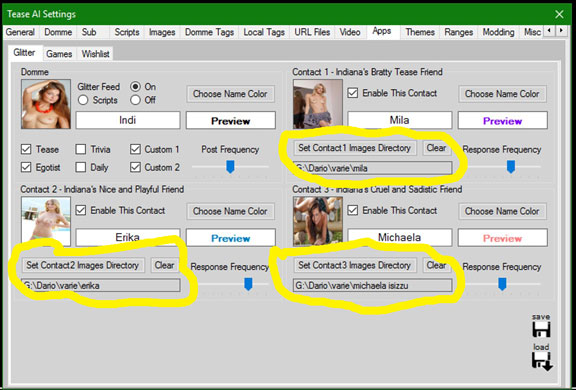Enable the Trivia checkbox
Viewport: 576px width, 390px height.
tap(80, 149)
